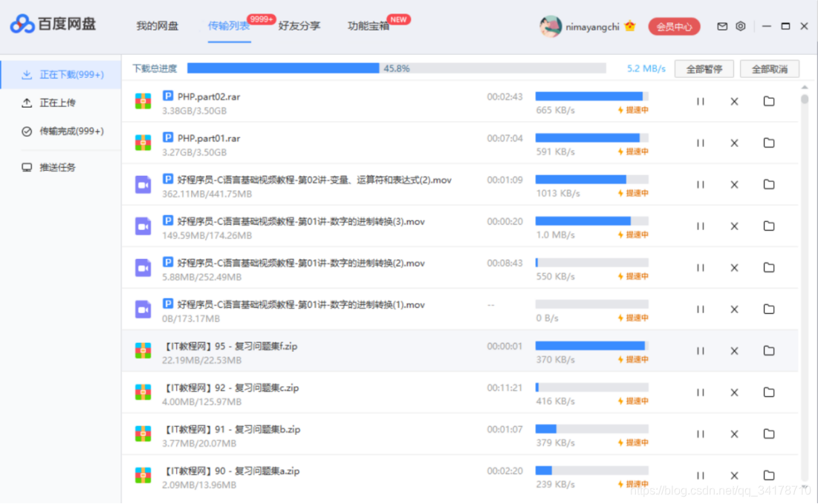This screenshot has width=818, height=504.
Task: Cancel 数字的进制转换(2).mov download
Action: (x=734, y=268)
